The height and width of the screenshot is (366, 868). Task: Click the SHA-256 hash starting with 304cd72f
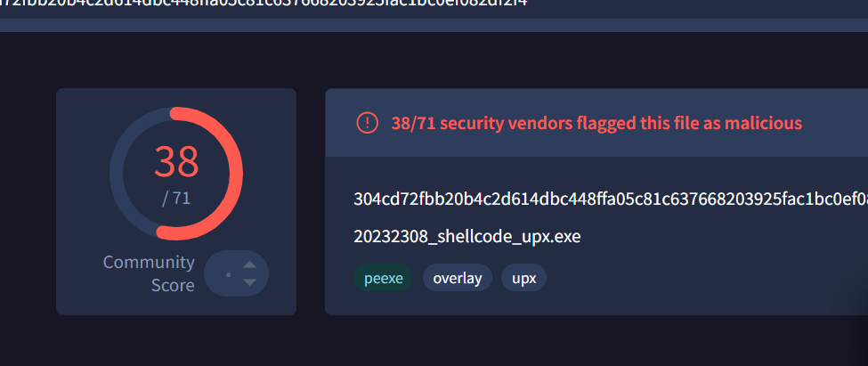[x=611, y=199]
